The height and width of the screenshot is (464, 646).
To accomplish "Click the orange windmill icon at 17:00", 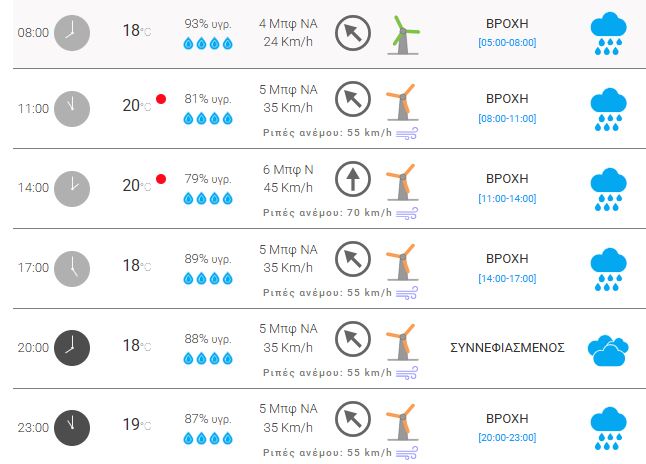I will pyautogui.click(x=402, y=262).
